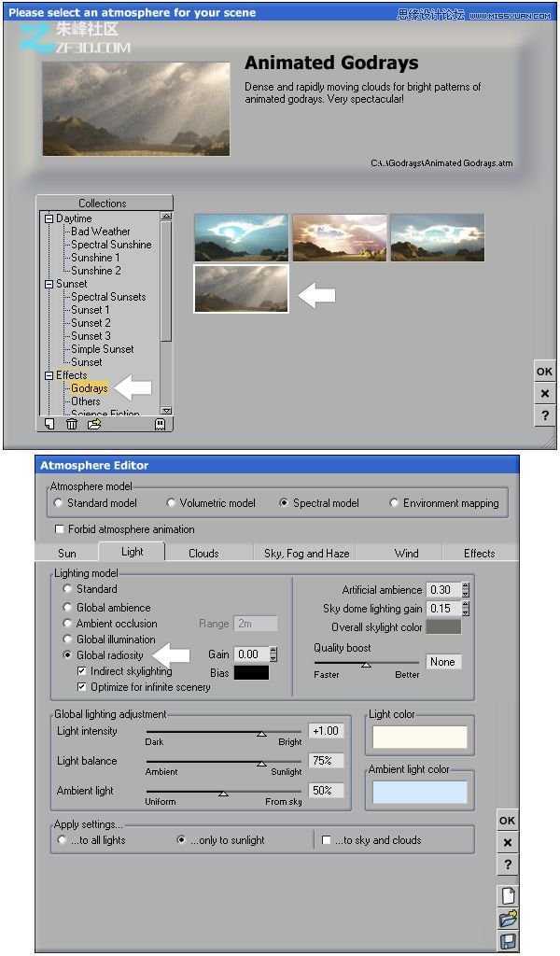Select the orange-toned godrays thumbnail
The image size is (560, 956).
(x=340, y=237)
